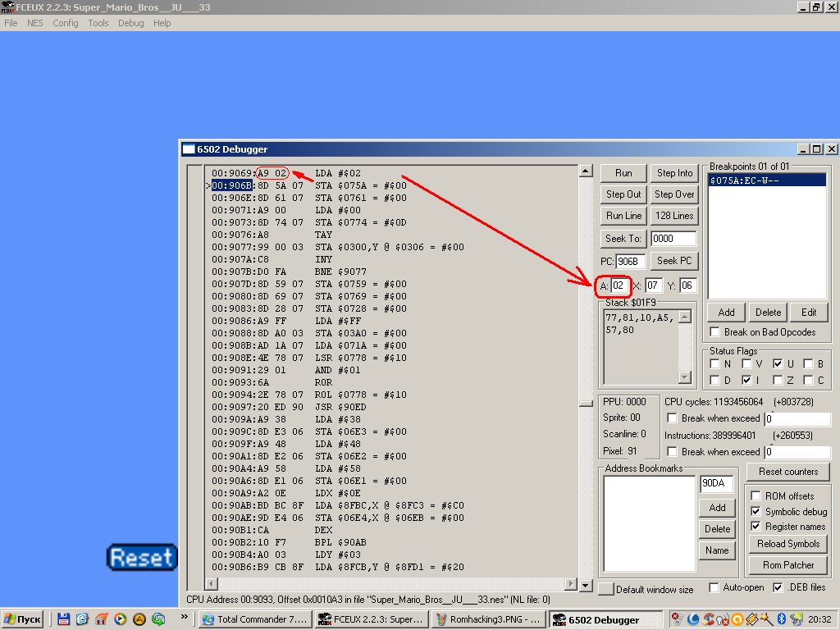
Task: Click the magic wand tray icon
Action: click(767, 619)
